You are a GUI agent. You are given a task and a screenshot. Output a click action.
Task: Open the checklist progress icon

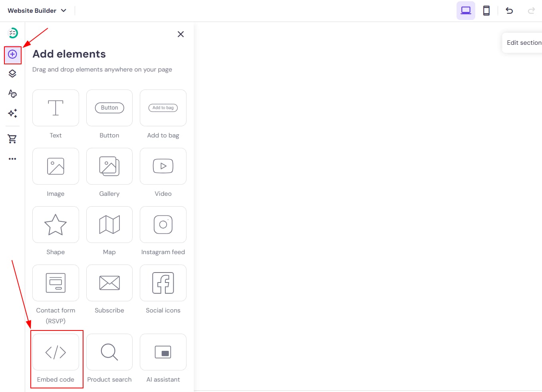[13, 33]
